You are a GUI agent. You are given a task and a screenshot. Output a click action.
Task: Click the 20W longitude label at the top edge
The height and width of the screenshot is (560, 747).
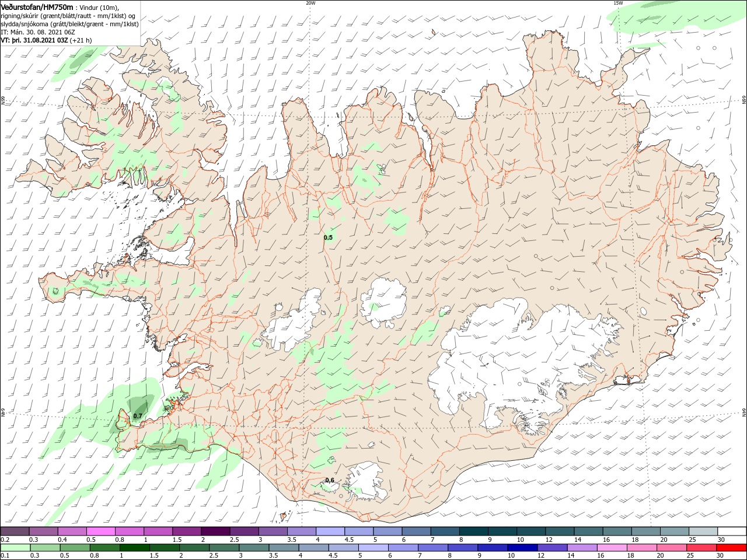click(x=310, y=3)
